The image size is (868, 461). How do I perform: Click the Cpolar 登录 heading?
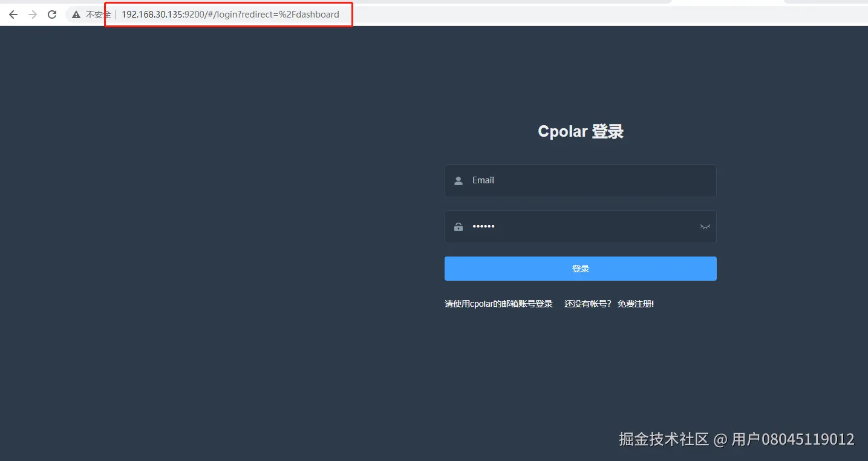[x=581, y=131]
